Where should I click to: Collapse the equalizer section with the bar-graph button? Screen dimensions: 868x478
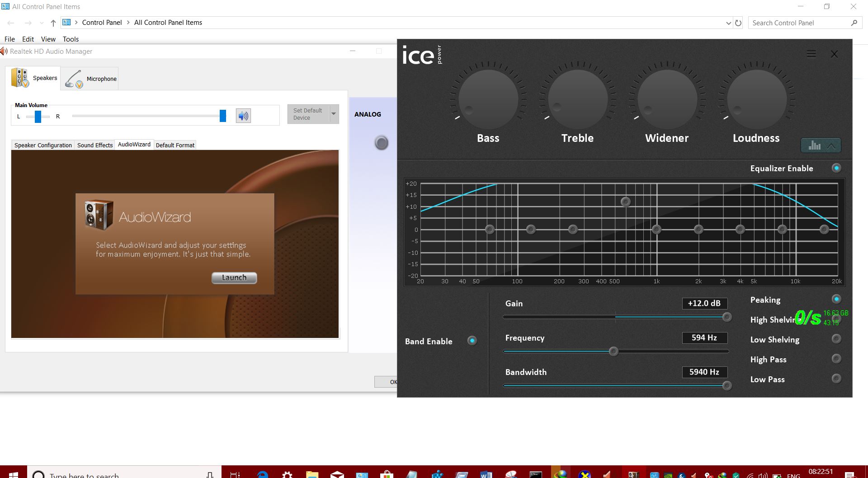(821, 145)
